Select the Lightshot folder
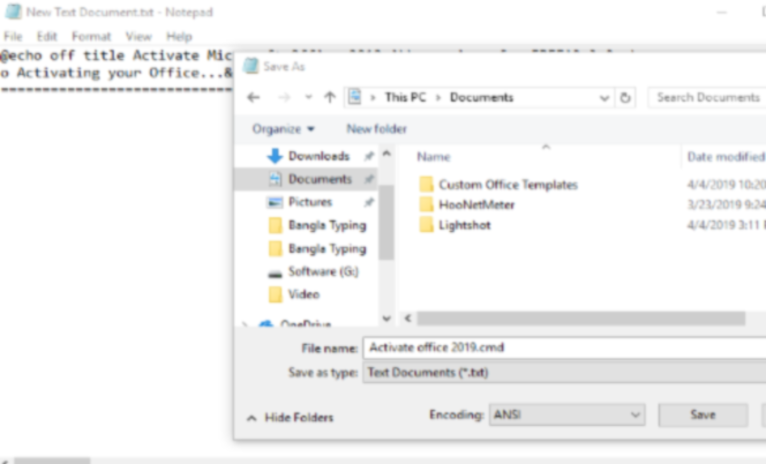The image size is (766, 464). [464, 225]
